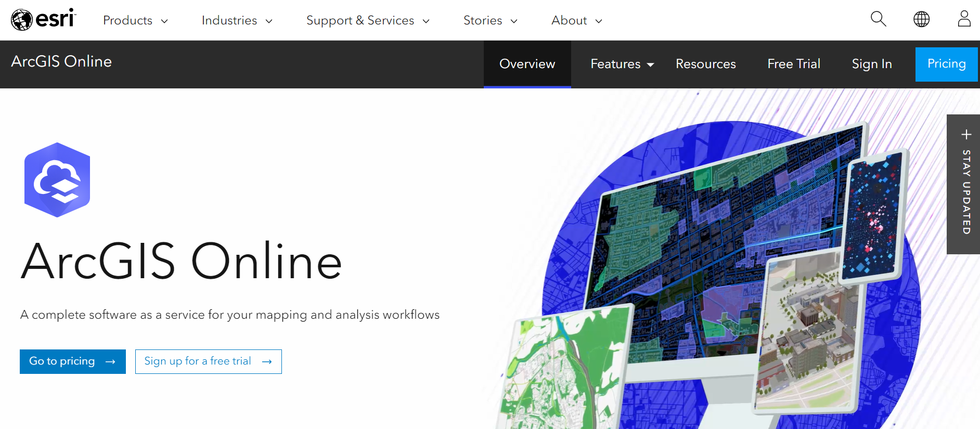
Task: Click the plus icon on Stay Updated
Action: pos(966,135)
